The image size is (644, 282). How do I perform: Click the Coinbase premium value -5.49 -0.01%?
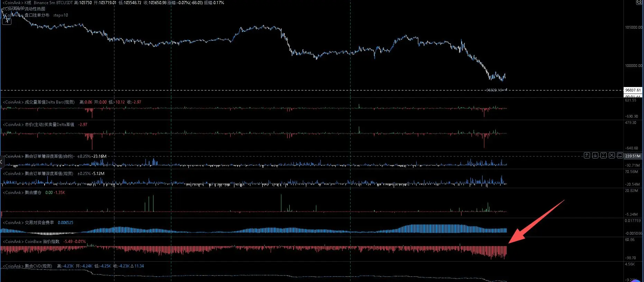pyautogui.click(x=75, y=242)
